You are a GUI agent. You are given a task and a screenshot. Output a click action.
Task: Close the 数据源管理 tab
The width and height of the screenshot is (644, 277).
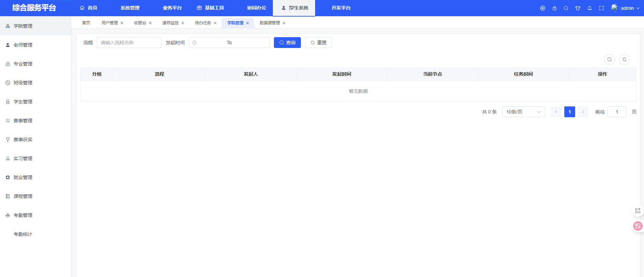284,23
